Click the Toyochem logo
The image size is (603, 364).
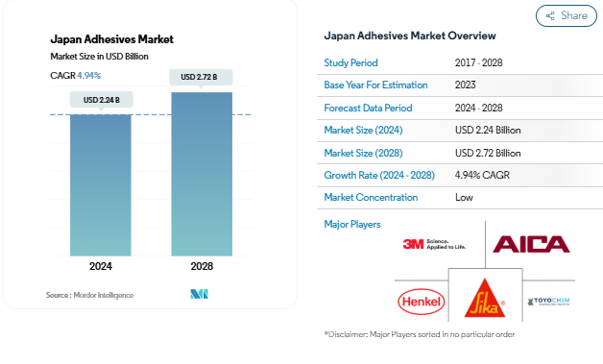(549, 302)
